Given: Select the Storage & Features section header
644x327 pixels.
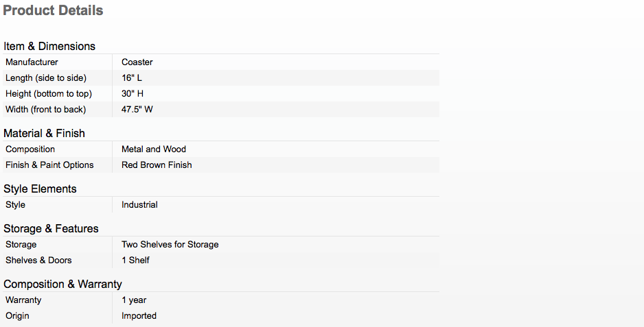Looking at the screenshot, I should pyautogui.click(x=51, y=228).
